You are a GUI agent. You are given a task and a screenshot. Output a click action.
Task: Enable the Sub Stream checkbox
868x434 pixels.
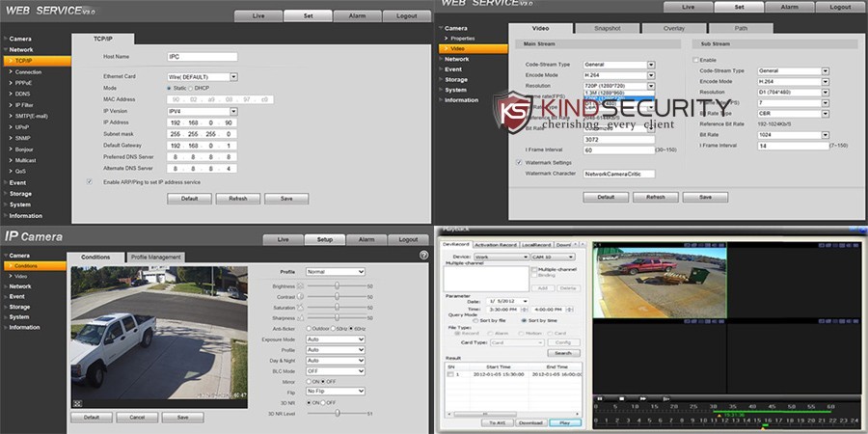[x=695, y=59]
